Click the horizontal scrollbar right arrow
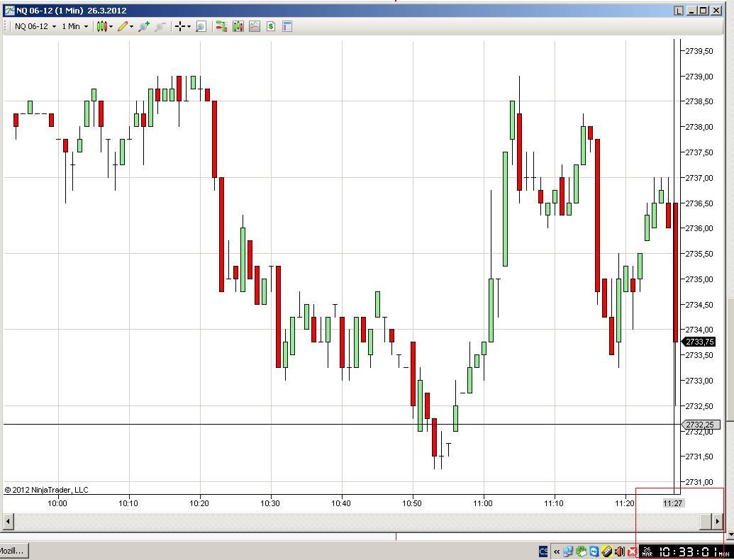Image resolution: width=734 pixels, height=560 pixels. point(717,521)
